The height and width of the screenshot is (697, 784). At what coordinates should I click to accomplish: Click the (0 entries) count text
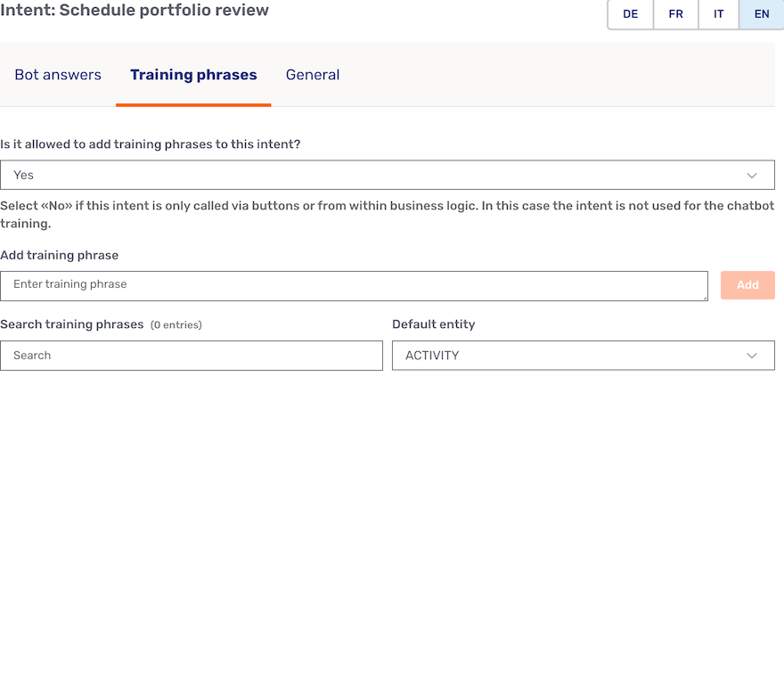176,325
